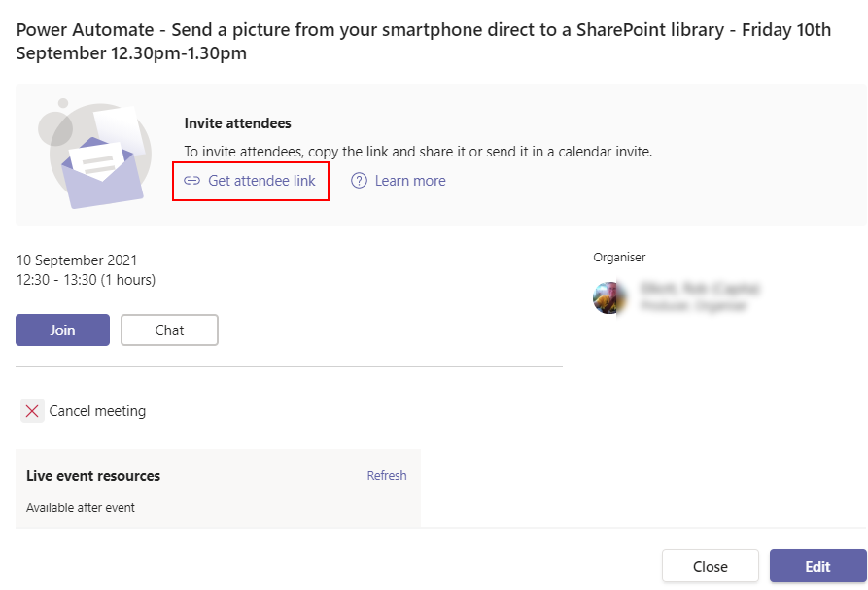
Task: Join the live event
Action: [62, 330]
